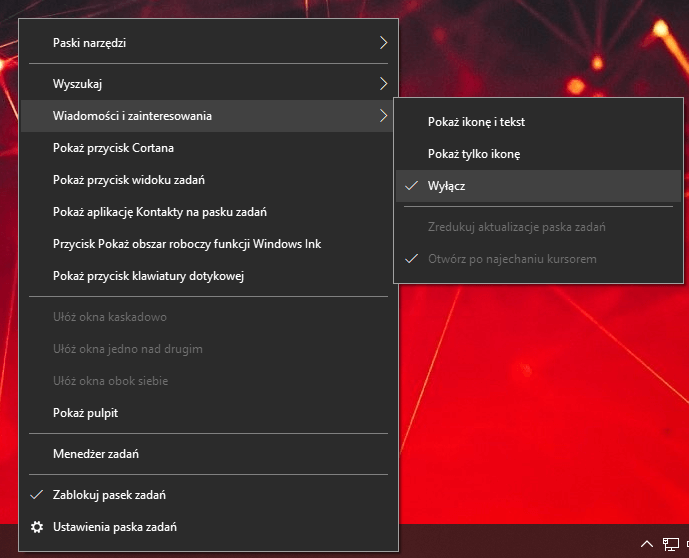Show hidden tray icons with the up arrow
Image resolution: width=689 pixels, height=558 pixels.
[x=646, y=544]
